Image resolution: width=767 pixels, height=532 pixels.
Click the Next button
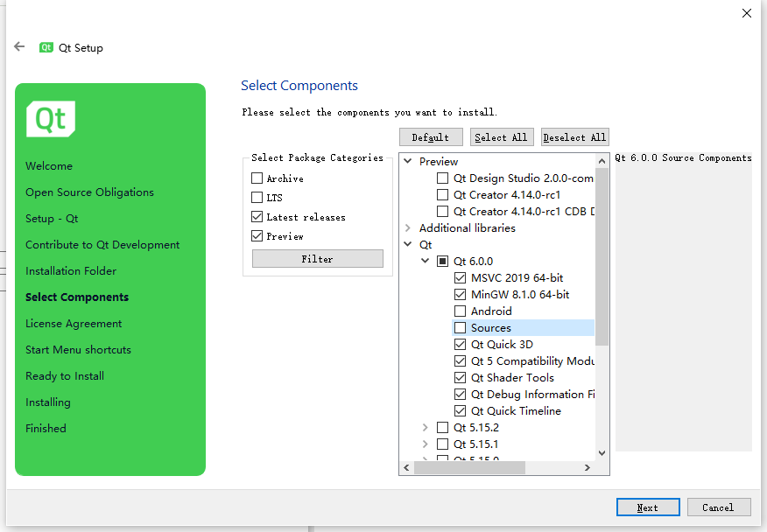tap(648, 507)
